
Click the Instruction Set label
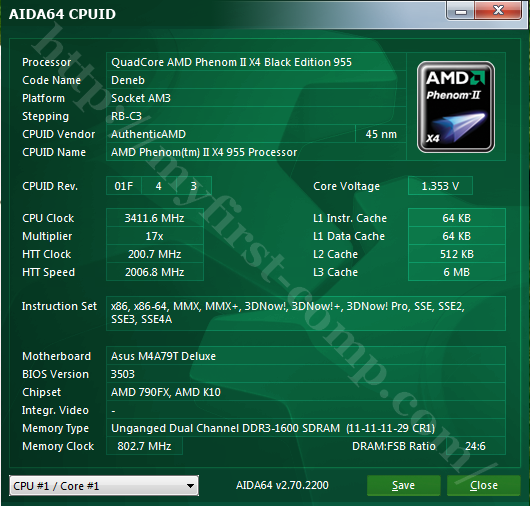coord(59,306)
